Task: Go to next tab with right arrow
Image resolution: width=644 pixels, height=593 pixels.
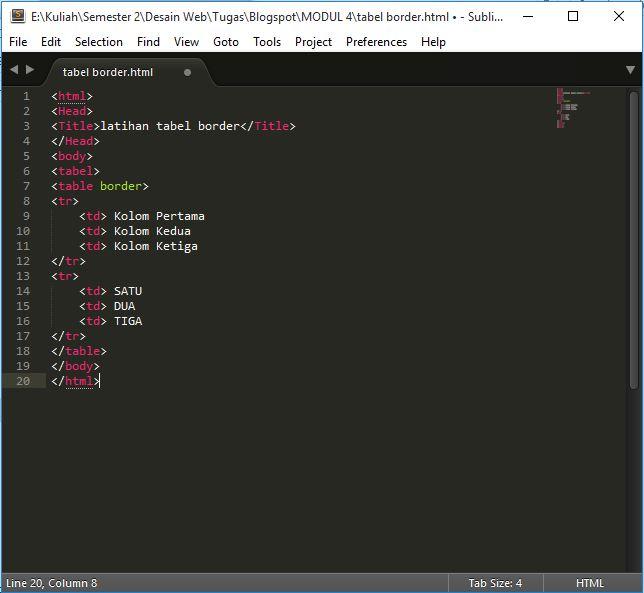Action: (30, 69)
